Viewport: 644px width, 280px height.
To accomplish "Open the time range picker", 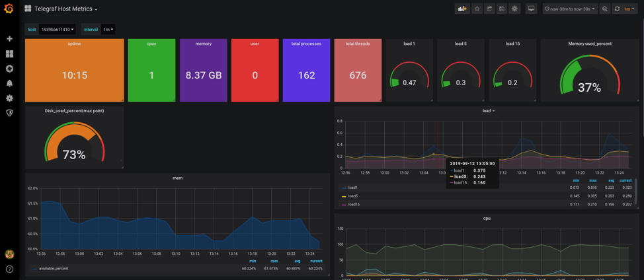I will (570, 9).
